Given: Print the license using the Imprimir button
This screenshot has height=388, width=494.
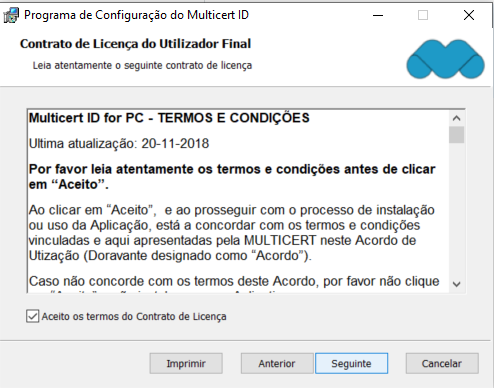Looking at the screenshot, I should (186, 363).
